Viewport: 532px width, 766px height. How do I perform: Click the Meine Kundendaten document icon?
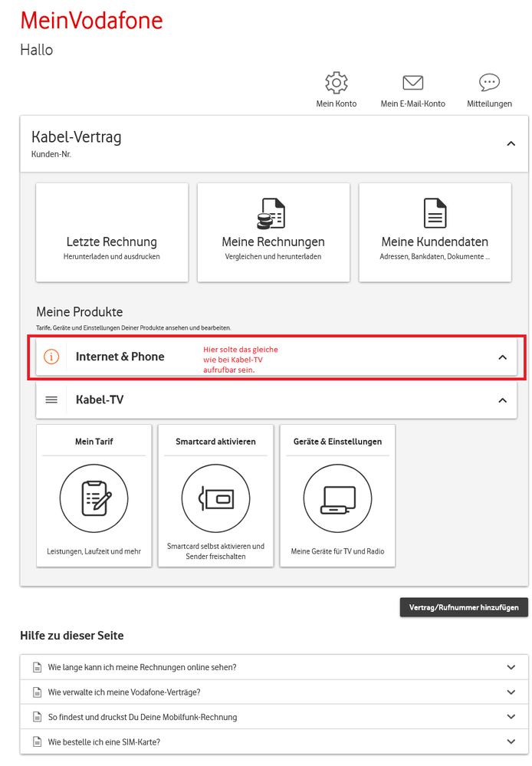pos(435,213)
